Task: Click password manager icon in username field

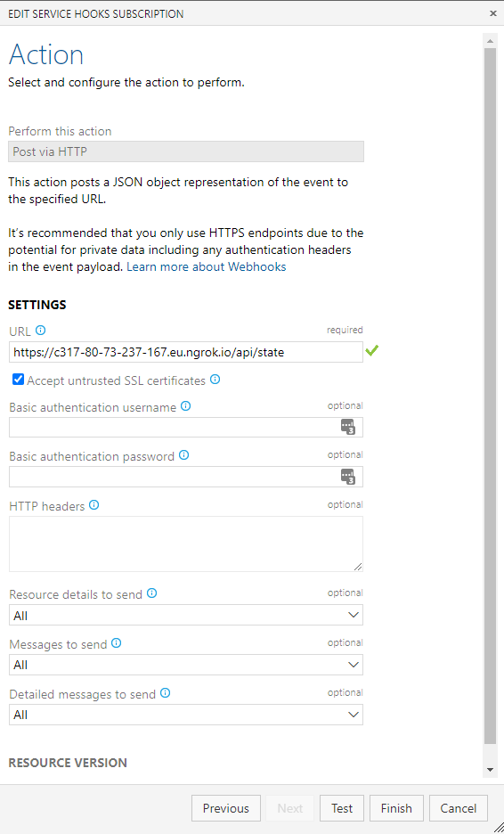Action: [348, 427]
